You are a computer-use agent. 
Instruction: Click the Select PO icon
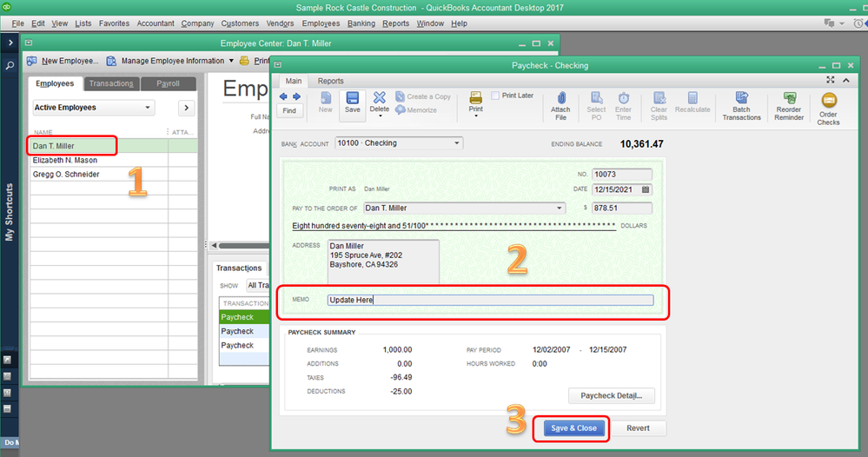(x=596, y=98)
